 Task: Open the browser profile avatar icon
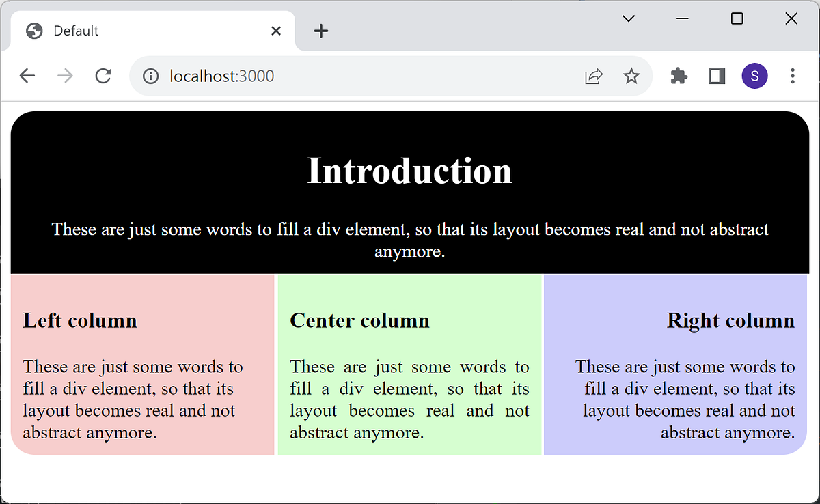tap(754, 76)
